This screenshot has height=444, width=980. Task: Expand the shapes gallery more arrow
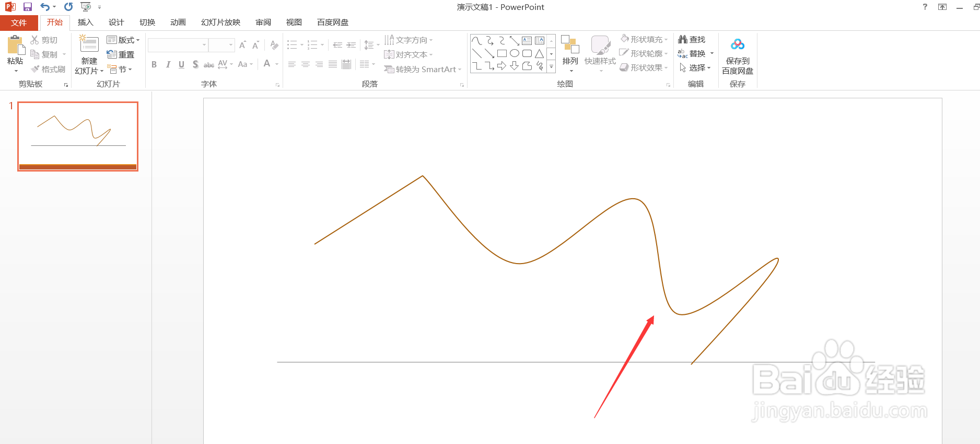(551, 66)
